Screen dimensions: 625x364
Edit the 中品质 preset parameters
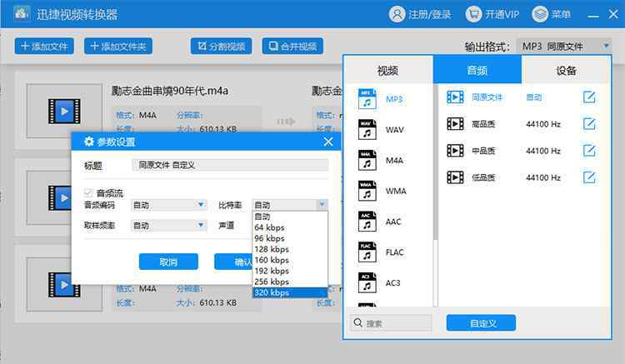(589, 151)
